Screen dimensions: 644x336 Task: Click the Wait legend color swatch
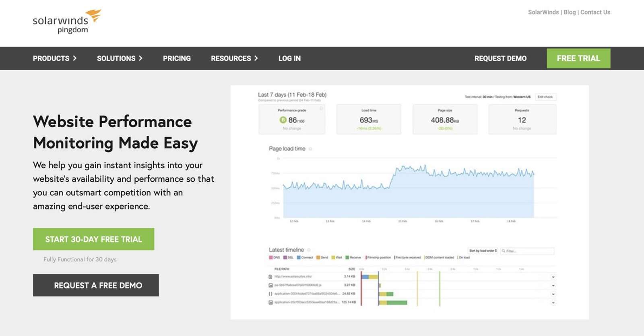(333, 257)
